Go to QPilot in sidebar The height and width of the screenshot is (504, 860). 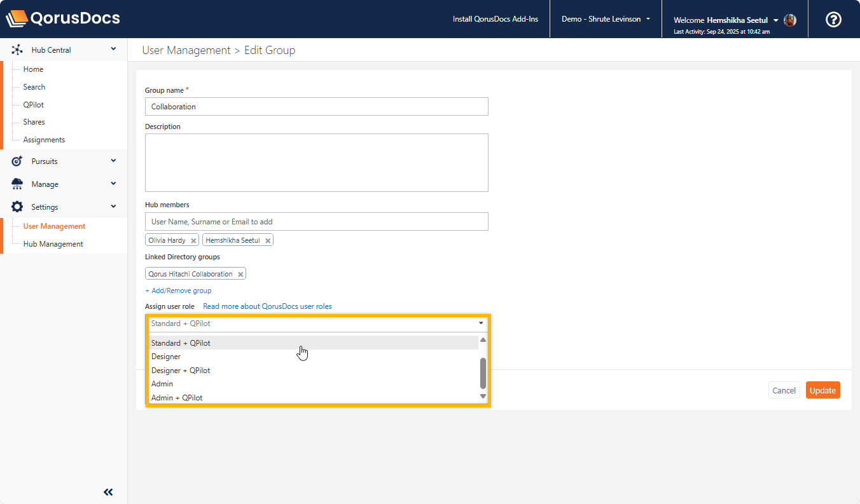pyautogui.click(x=34, y=105)
